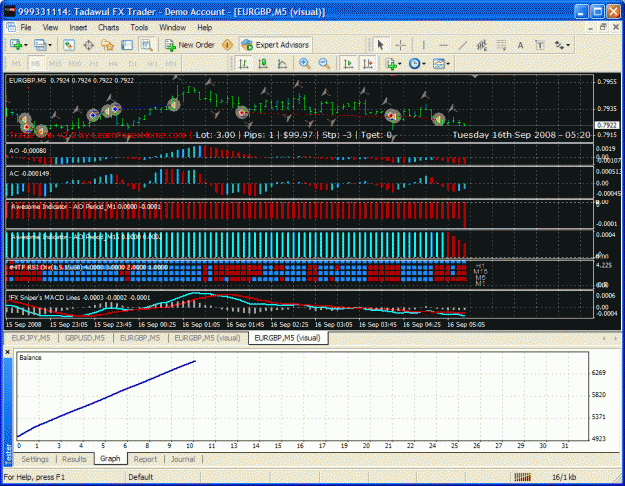Toggle the Expert Advisors button
This screenshot has width=625, height=486.
coord(275,45)
